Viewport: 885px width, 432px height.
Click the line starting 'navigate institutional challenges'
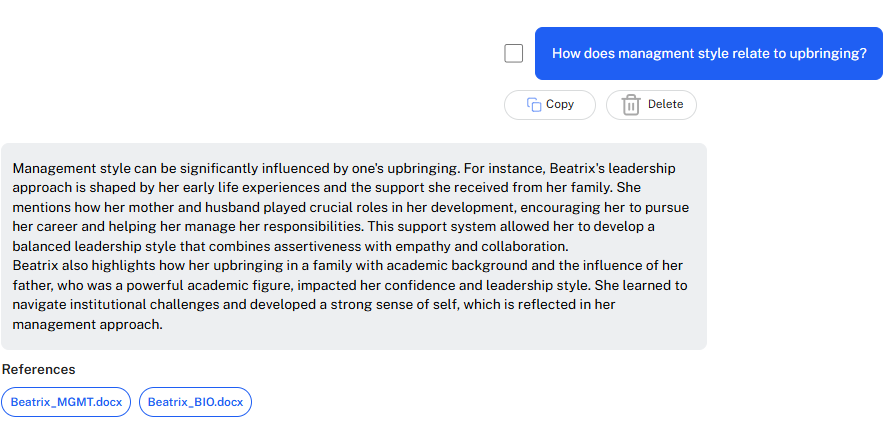[314, 305]
